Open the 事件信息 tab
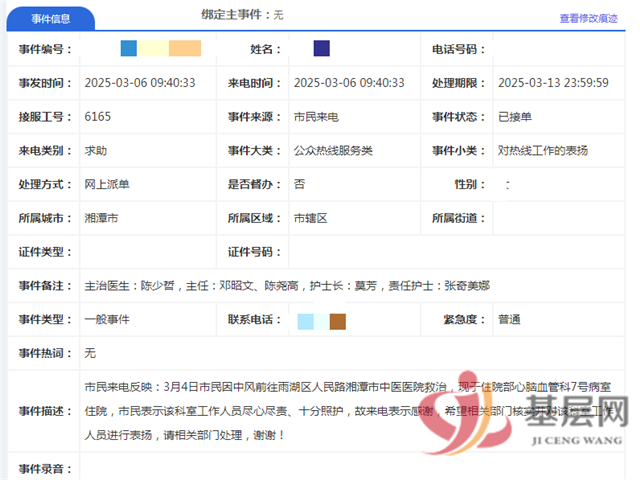 pyautogui.click(x=51, y=19)
